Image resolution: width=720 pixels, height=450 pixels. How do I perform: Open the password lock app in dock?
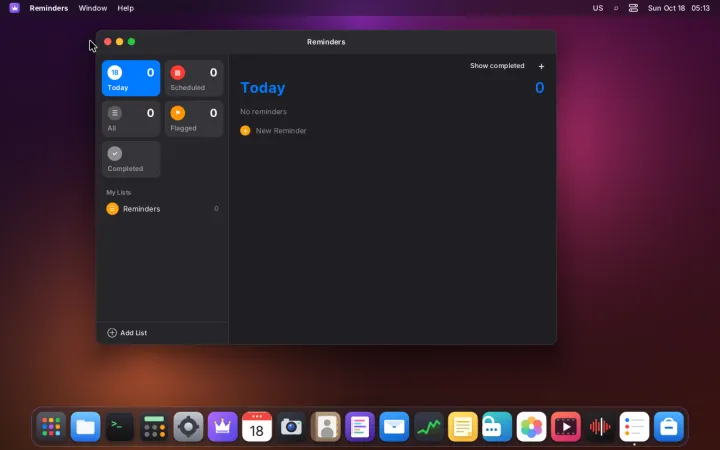pyautogui.click(x=497, y=427)
